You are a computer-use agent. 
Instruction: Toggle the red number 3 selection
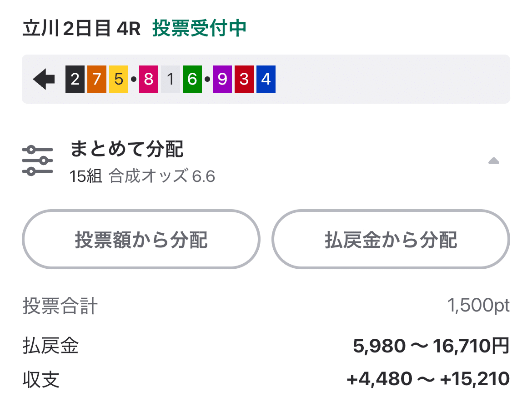tap(244, 78)
